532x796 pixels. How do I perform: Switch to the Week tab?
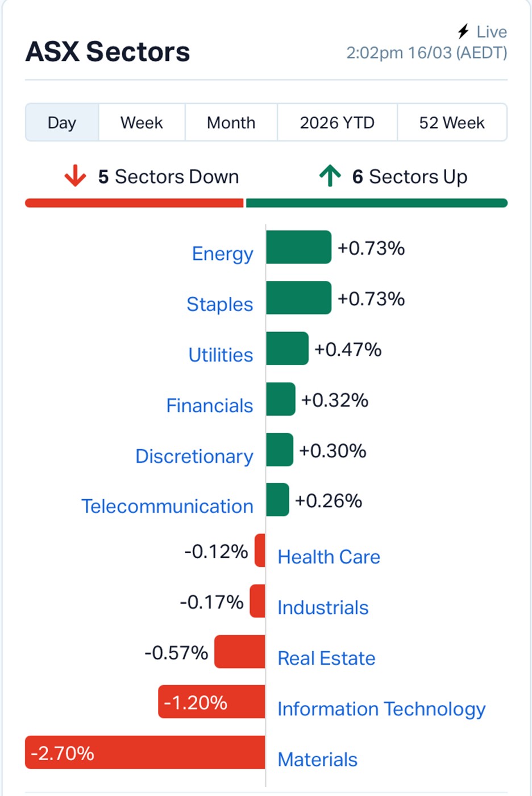pos(142,122)
